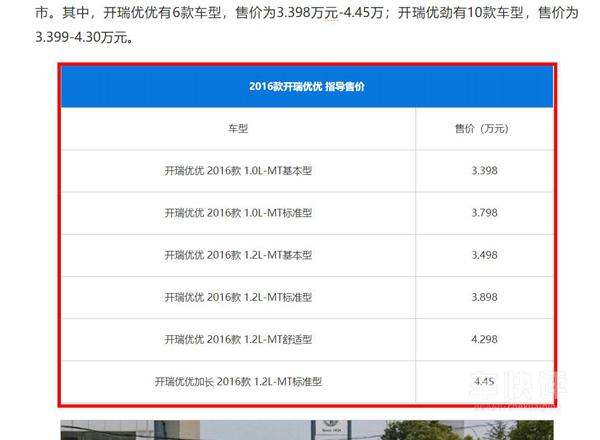The width and height of the screenshot is (600, 440).
Task: Click the row 开瑞优优 2016款 1.0L-MT基本型
Action: [307, 171]
